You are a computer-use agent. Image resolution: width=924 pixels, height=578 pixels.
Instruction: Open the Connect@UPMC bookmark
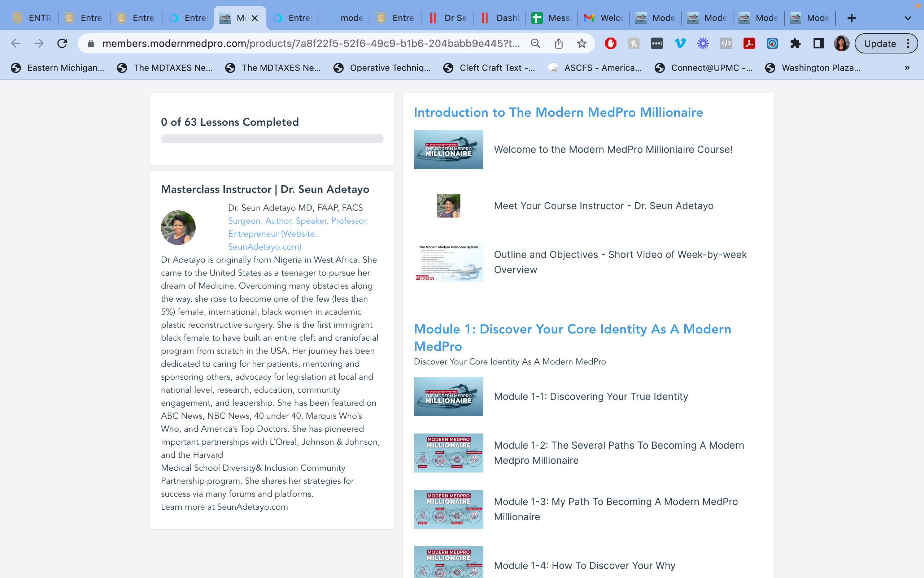tap(704, 68)
